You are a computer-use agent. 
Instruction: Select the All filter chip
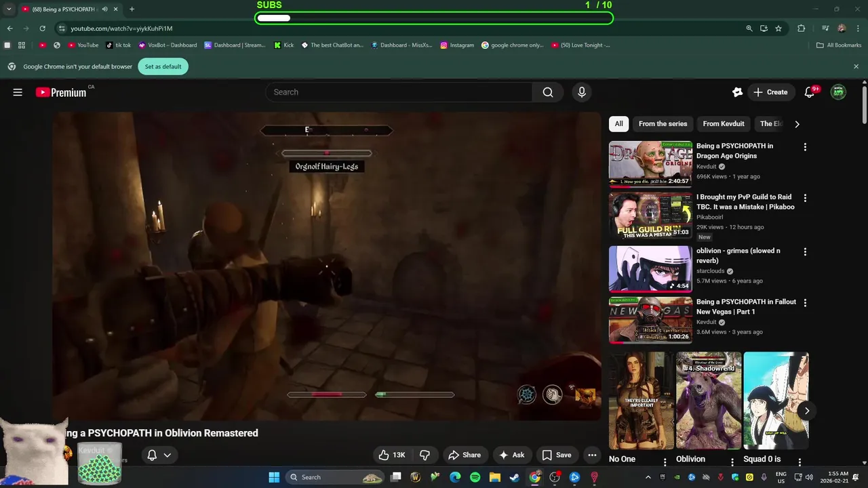(x=618, y=124)
